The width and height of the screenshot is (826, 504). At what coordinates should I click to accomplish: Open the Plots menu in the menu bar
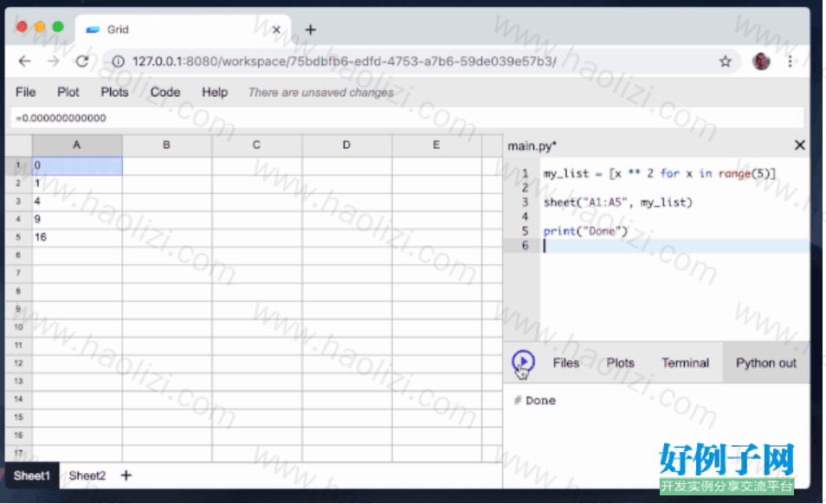coord(114,92)
